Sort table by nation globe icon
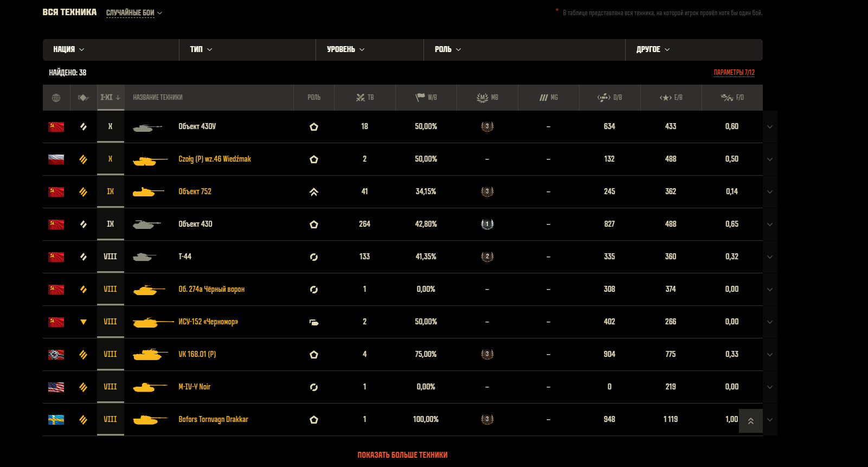Screen dimensions: 868x467 click(56, 98)
